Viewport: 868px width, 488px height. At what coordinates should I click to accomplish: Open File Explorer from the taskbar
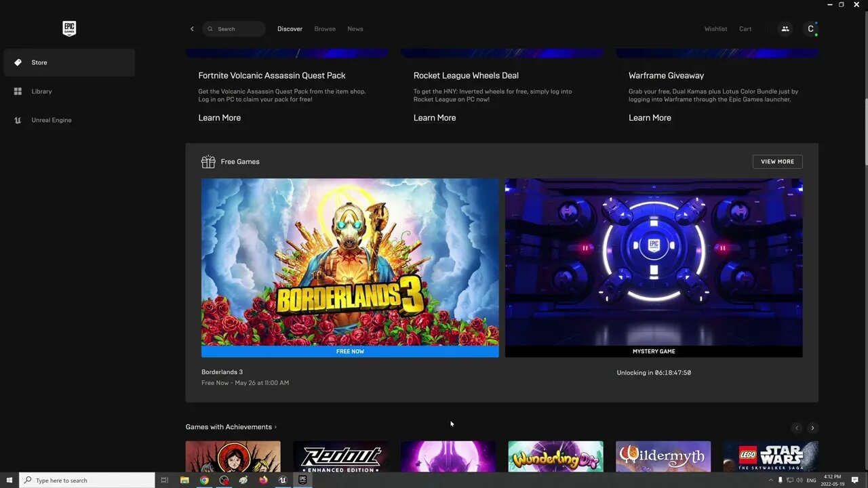point(184,480)
